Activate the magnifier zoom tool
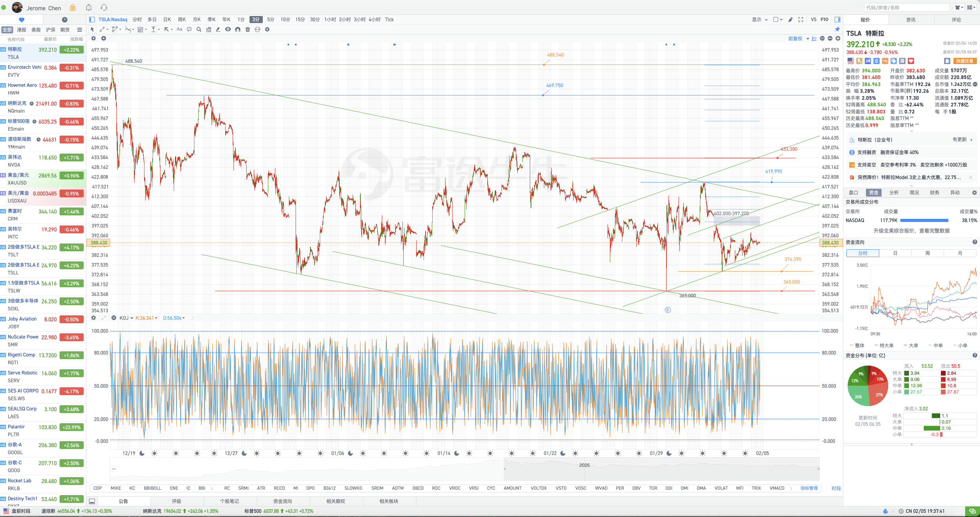The width and height of the screenshot is (980, 517). tap(199, 29)
